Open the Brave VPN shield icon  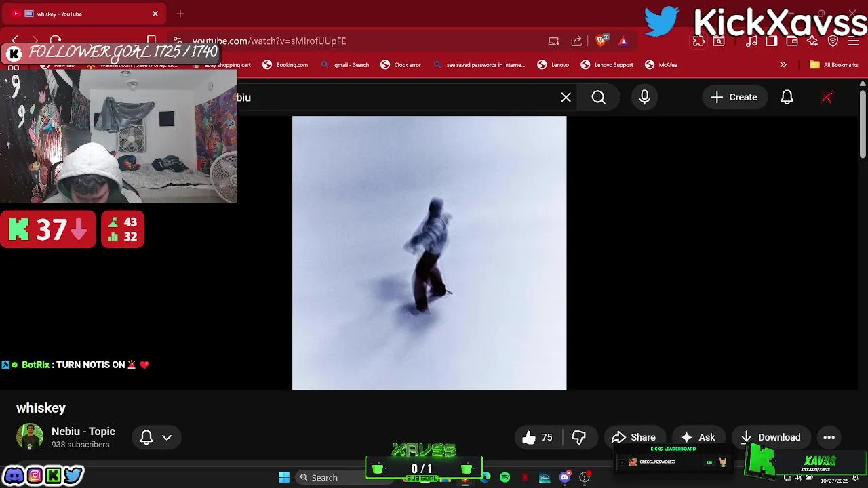[x=833, y=41]
